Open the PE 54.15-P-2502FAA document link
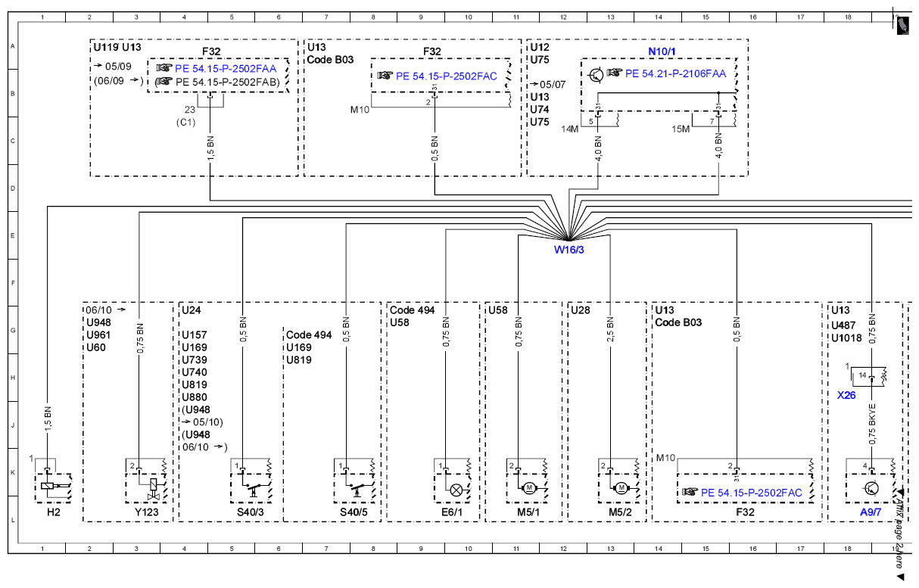Viewport: 919px width, 588px height. [x=227, y=68]
